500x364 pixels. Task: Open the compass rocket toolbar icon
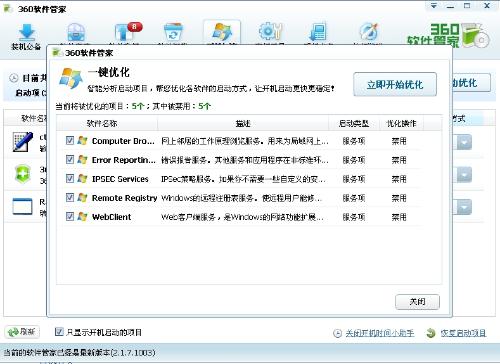point(369,32)
